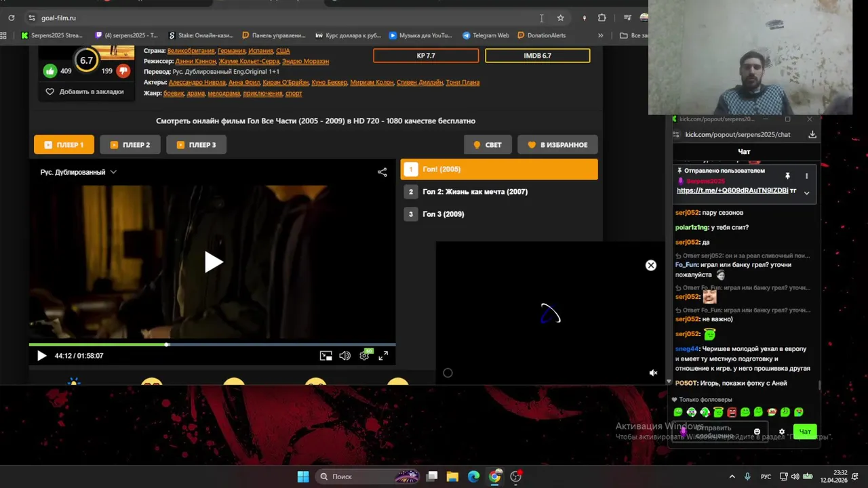The image size is (868, 488).
Task: Switch to ПЛЕЕР 2 tab
Action: pos(130,144)
